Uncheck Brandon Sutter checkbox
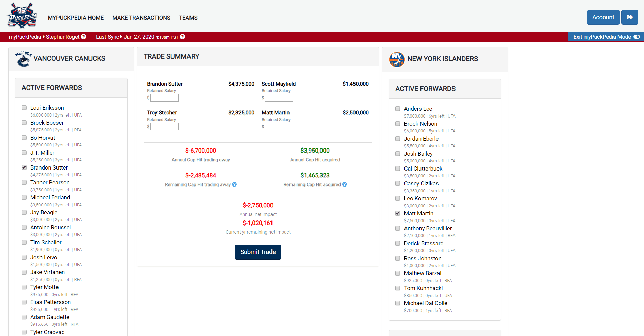The image size is (644, 336). click(24, 167)
